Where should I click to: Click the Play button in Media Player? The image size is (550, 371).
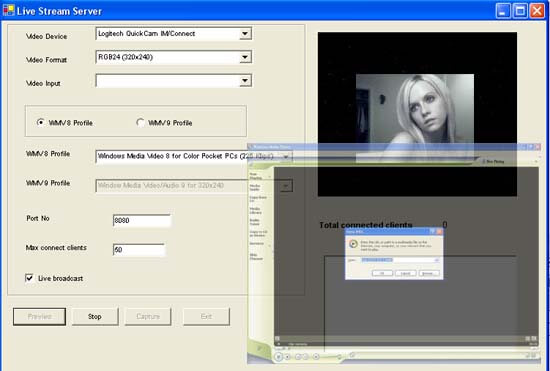(x=278, y=357)
